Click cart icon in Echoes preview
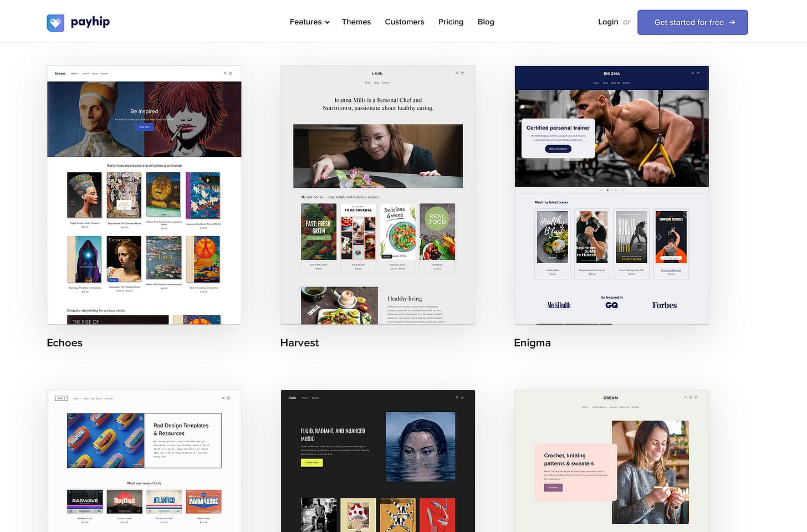Screen dimensions: 807x532 231,73
